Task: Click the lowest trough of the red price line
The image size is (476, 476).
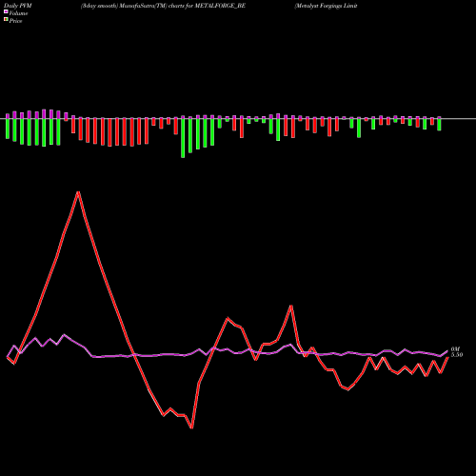Action: (191, 427)
